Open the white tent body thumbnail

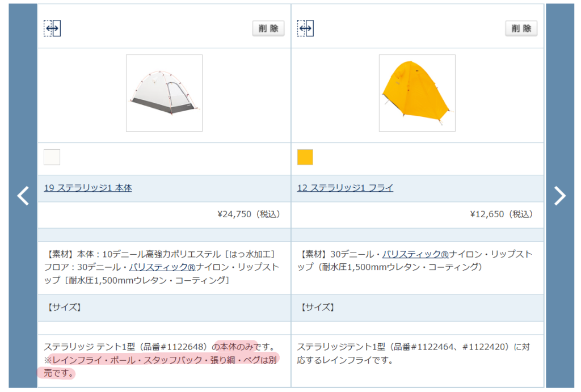click(x=164, y=93)
